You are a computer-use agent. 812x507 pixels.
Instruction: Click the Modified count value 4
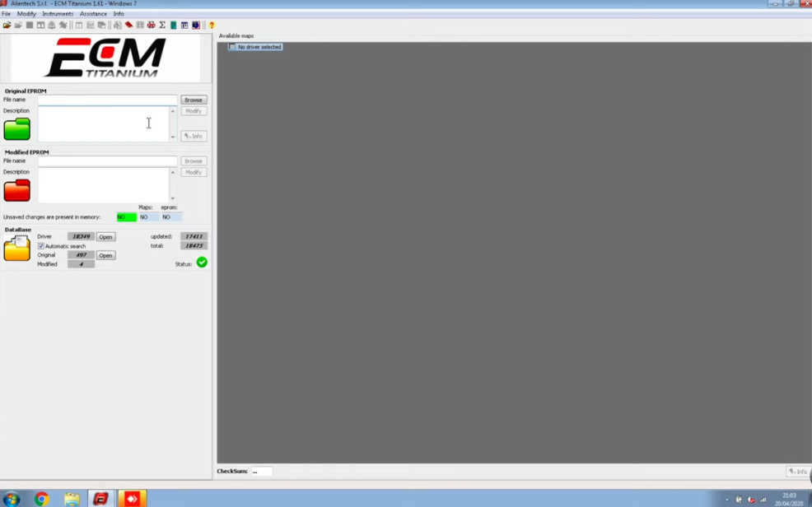point(81,264)
